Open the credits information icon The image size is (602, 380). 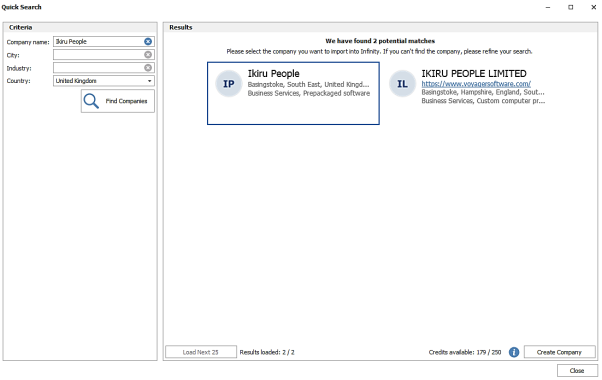[514, 352]
